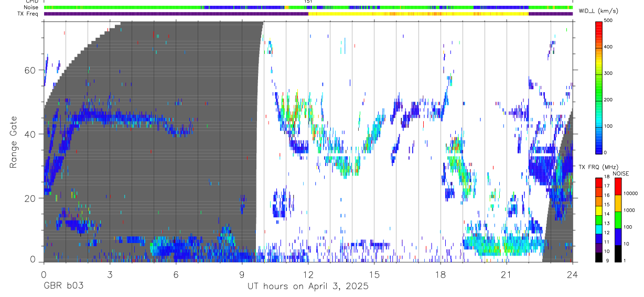Image resolution: width=644 pixels, height=297 pixels.
Task: Click the "40" range gate tick label
Action: point(30,134)
